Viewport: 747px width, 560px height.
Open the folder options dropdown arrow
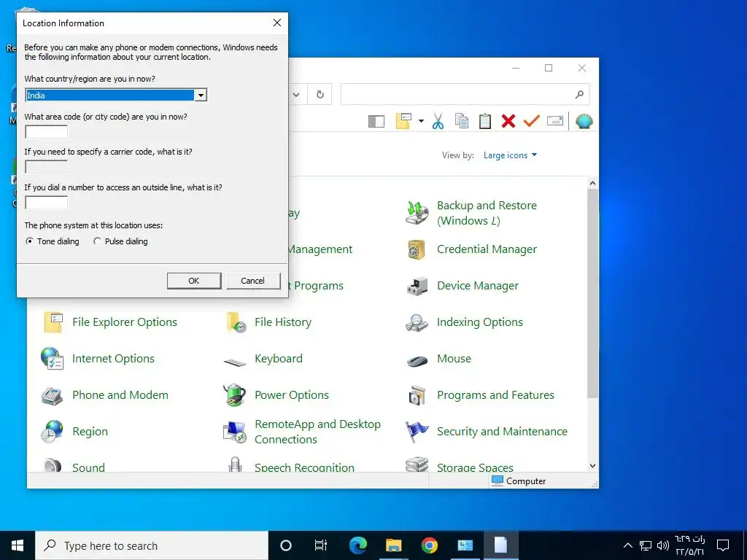(421, 121)
